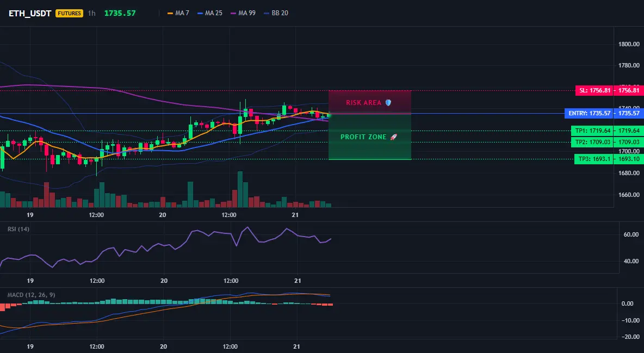Click the '21' date label under the MACD pane

pos(296,346)
